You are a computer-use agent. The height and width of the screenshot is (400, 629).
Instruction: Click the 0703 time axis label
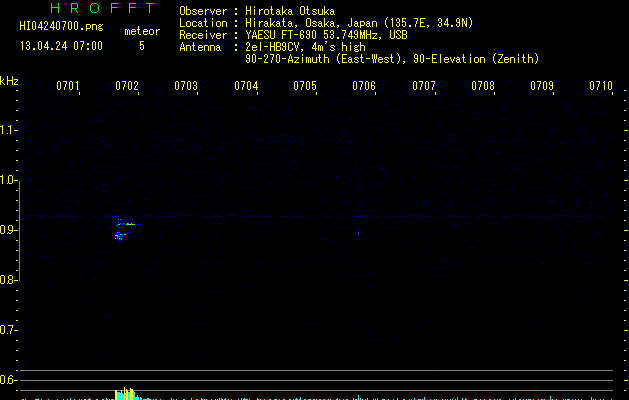pos(186,86)
